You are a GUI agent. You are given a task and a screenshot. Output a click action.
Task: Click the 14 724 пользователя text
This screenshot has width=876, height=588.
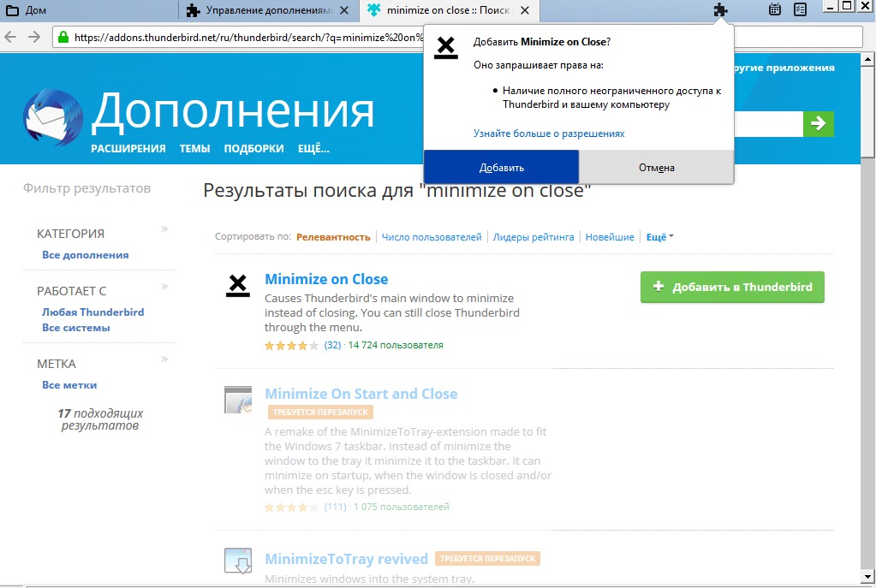[396, 345]
